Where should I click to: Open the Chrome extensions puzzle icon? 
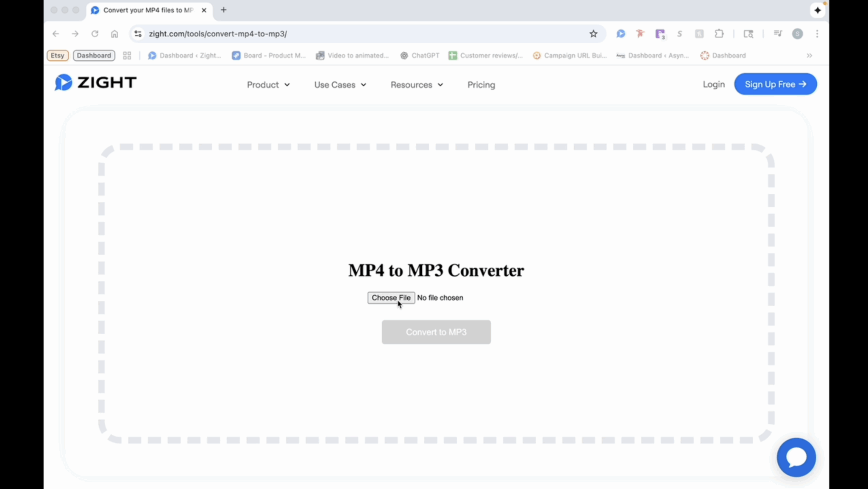(719, 34)
